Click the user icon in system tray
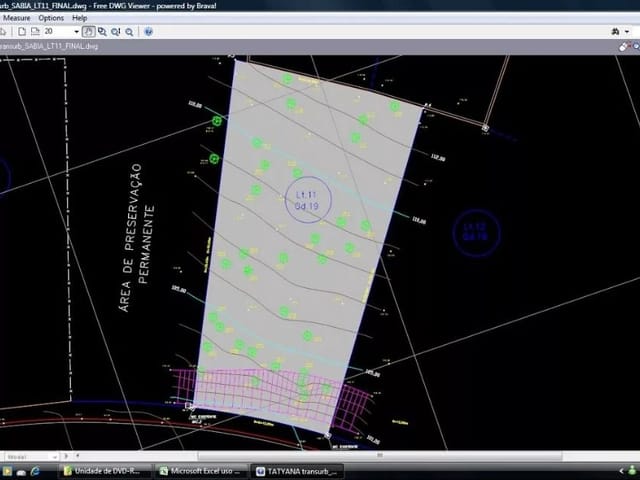640x480 pixels. click(x=633, y=471)
